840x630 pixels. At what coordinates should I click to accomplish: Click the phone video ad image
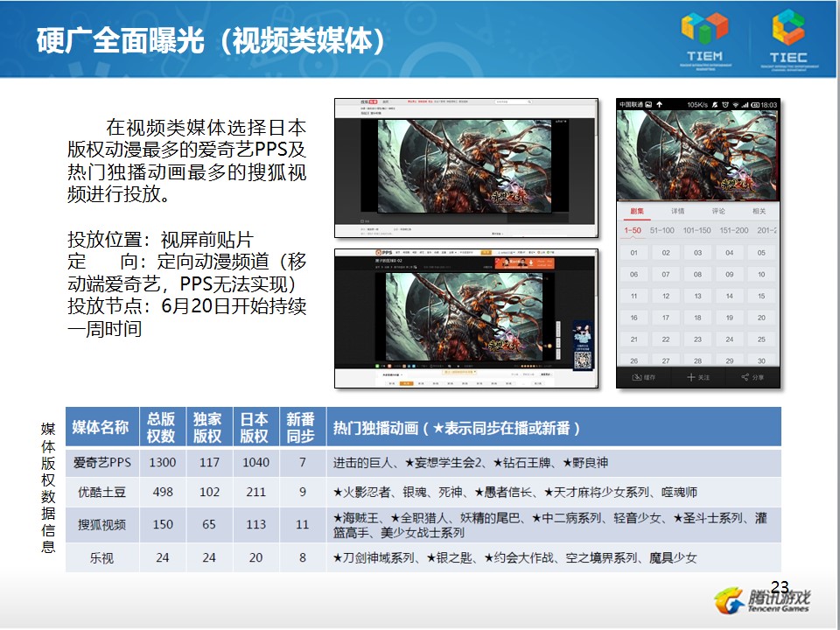[697, 156]
